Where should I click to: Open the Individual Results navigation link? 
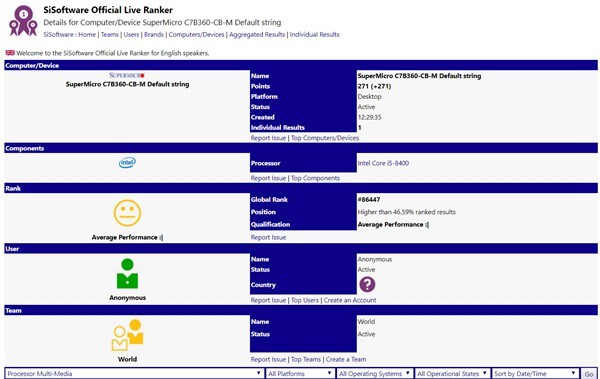pyautogui.click(x=315, y=34)
